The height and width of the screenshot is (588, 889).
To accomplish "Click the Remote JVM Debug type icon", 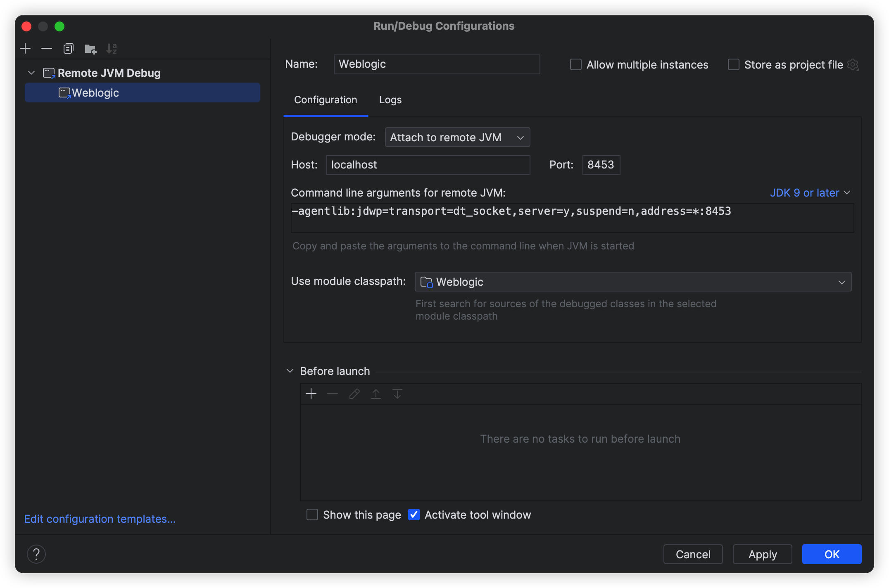I will point(49,73).
